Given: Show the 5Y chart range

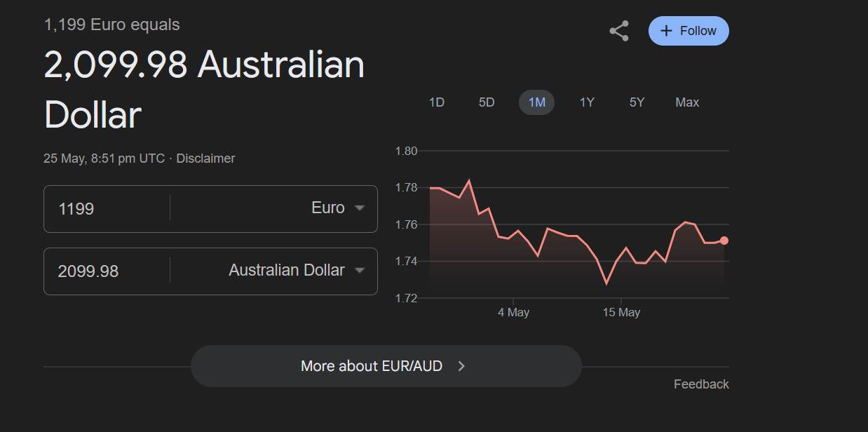Looking at the screenshot, I should [x=637, y=102].
